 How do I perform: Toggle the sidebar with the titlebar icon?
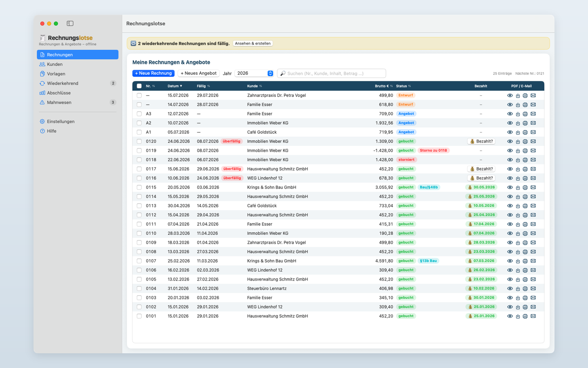(x=70, y=24)
